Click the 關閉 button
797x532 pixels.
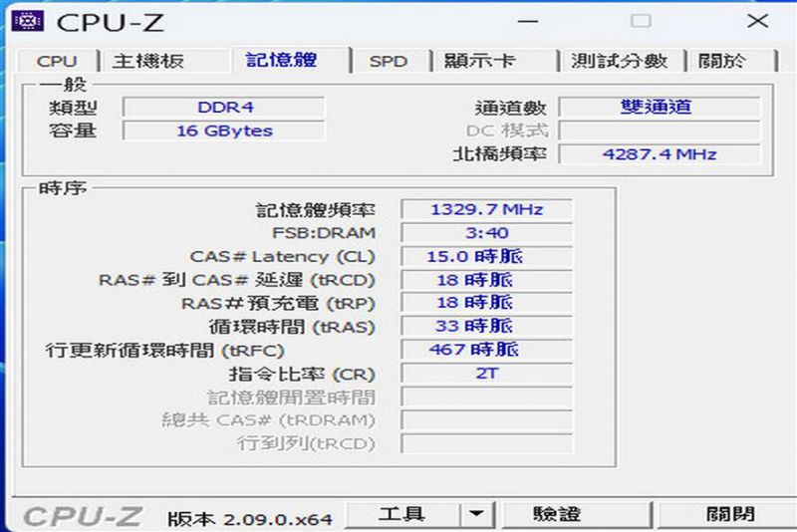click(x=730, y=515)
